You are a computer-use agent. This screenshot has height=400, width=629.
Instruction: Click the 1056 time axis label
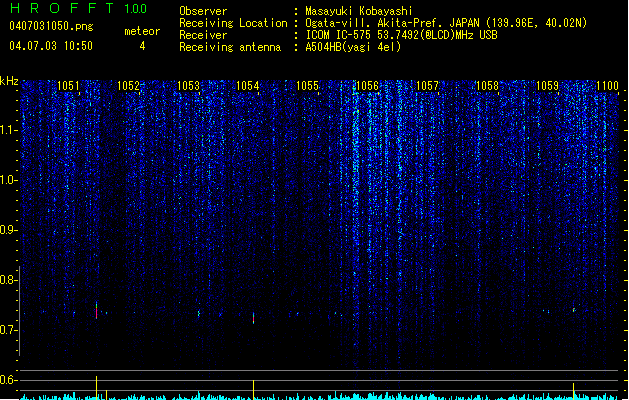[x=367, y=86]
